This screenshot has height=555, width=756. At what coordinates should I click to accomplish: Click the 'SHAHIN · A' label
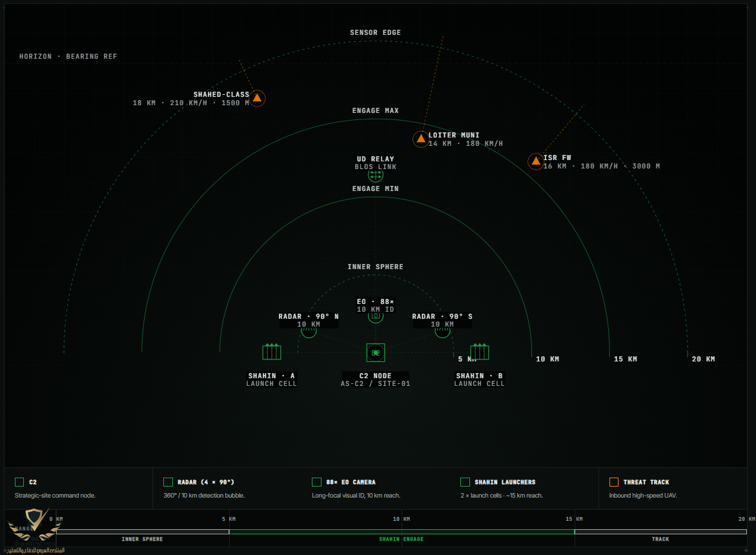tap(271, 376)
